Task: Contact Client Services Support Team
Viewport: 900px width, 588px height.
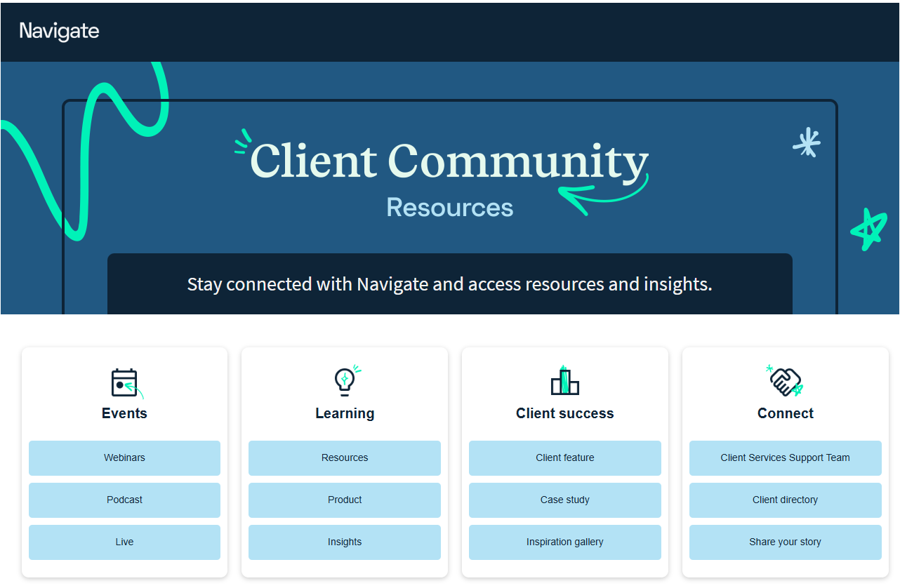Action: pos(785,457)
